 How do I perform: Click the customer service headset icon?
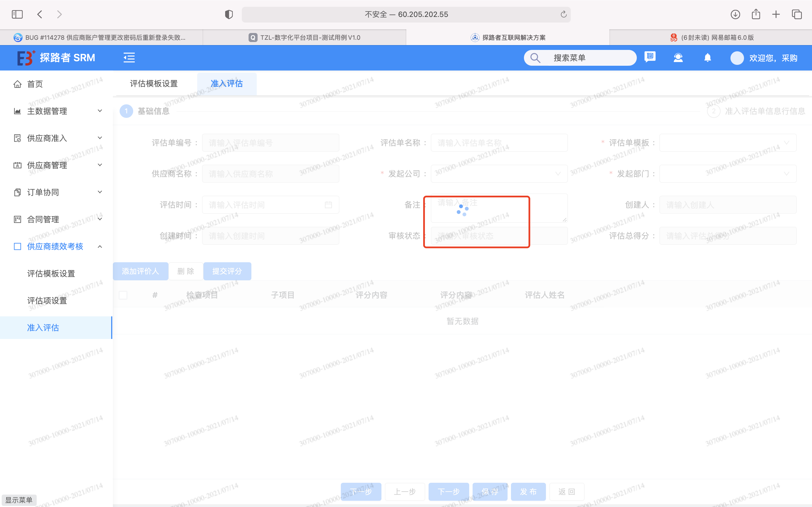pos(678,58)
